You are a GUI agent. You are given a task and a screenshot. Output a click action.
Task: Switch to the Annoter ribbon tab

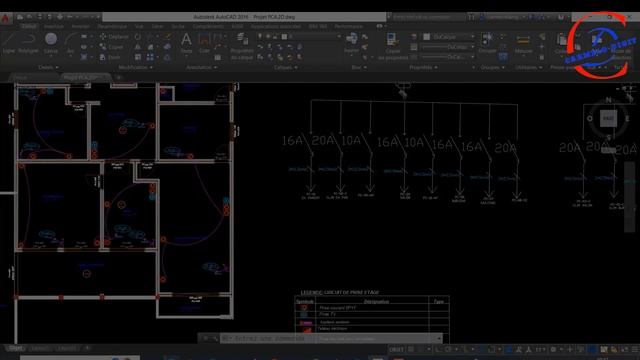pyautogui.click(x=80, y=27)
